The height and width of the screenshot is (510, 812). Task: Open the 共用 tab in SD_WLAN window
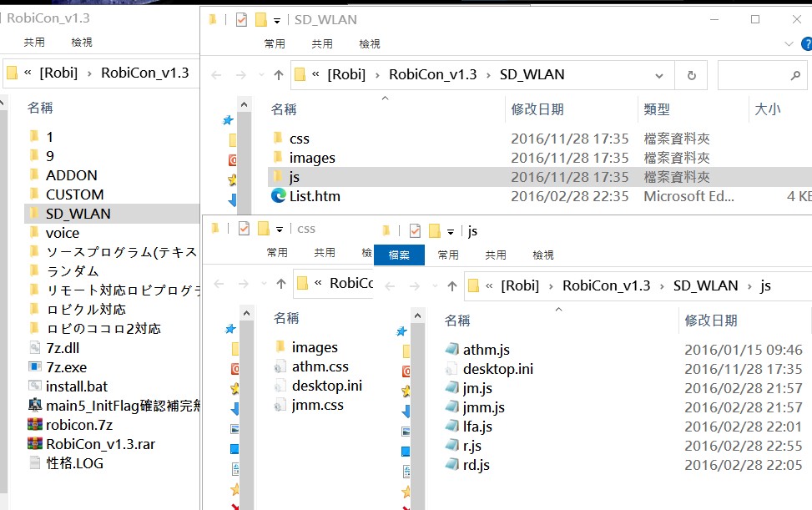(322, 44)
